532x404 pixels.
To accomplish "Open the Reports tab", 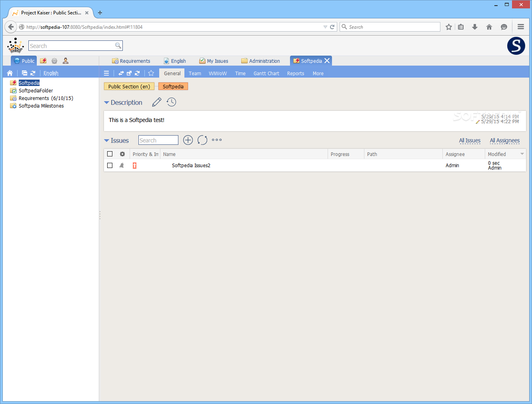I will pos(296,73).
